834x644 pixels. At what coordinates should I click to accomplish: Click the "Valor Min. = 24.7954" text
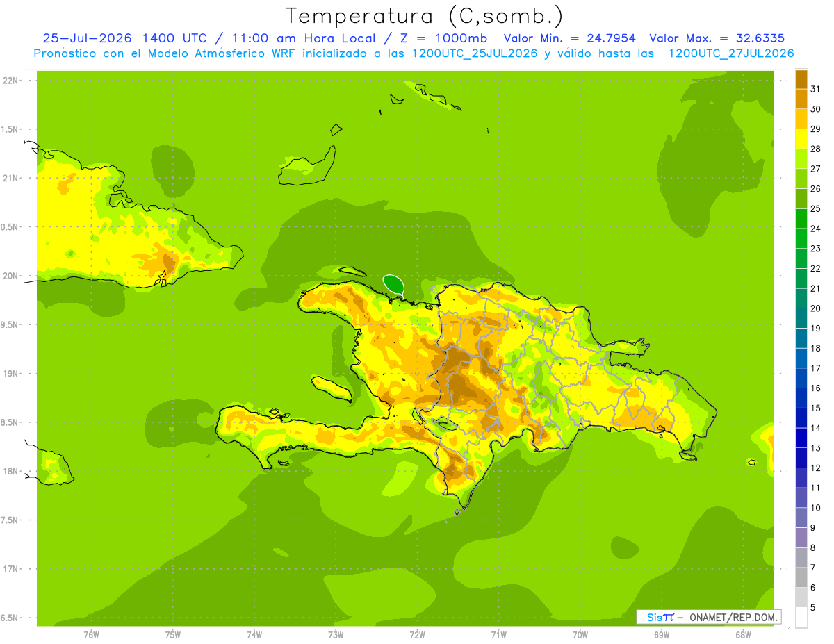(x=570, y=38)
